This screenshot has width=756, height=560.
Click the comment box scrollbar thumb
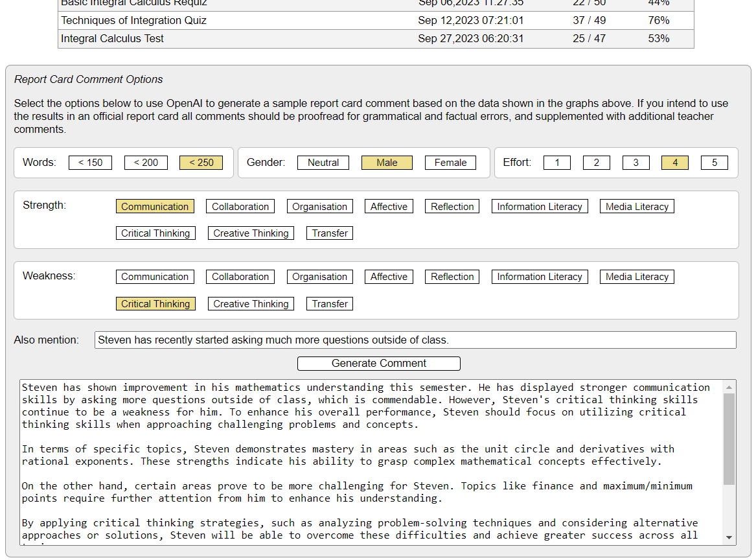(729, 439)
